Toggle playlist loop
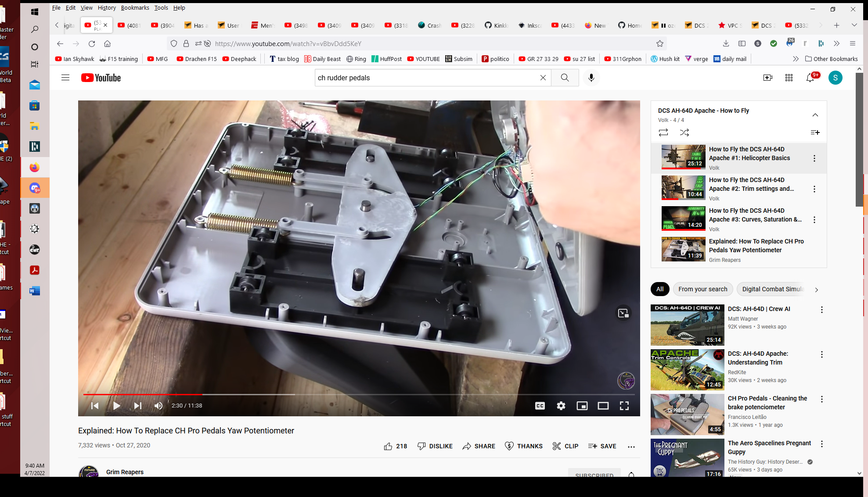 663,132
